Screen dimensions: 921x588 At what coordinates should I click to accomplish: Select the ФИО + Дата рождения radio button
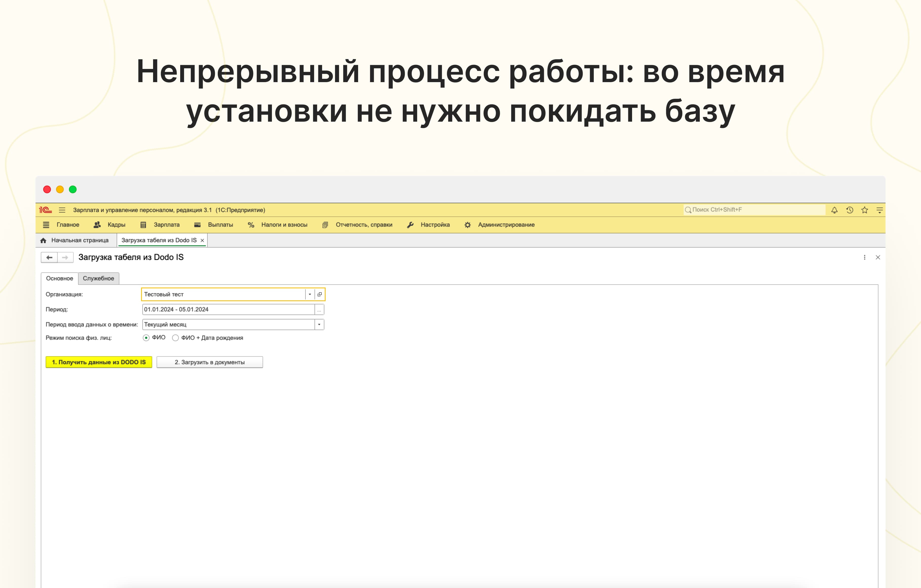point(175,338)
